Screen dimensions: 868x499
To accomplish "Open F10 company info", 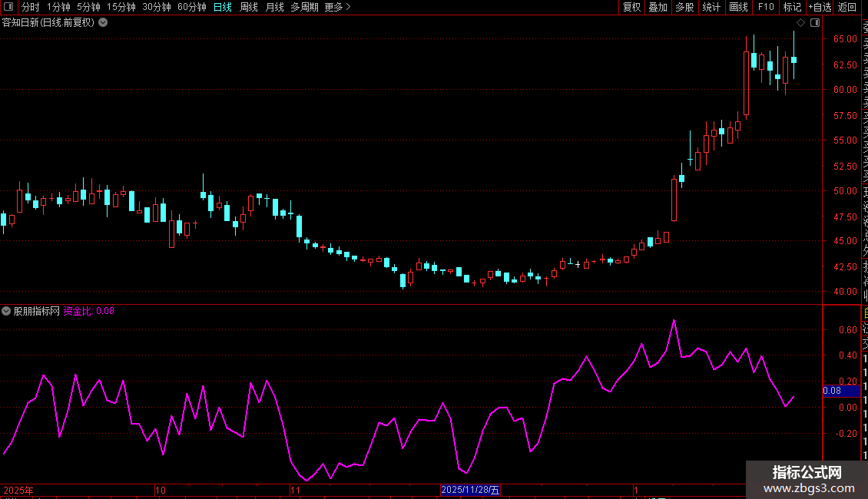I will tap(766, 7).
